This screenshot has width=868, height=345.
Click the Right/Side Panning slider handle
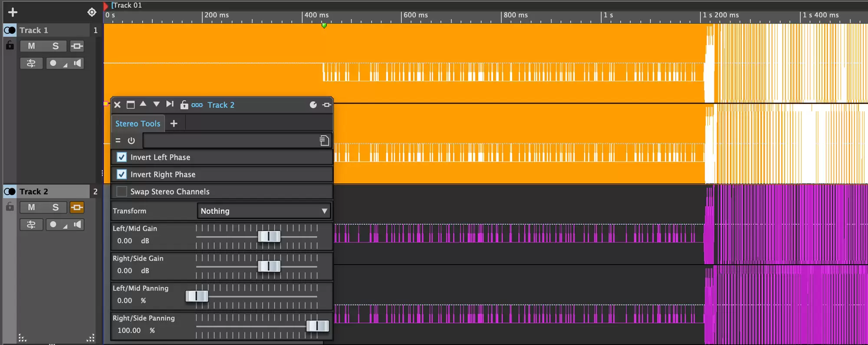tap(317, 326)
